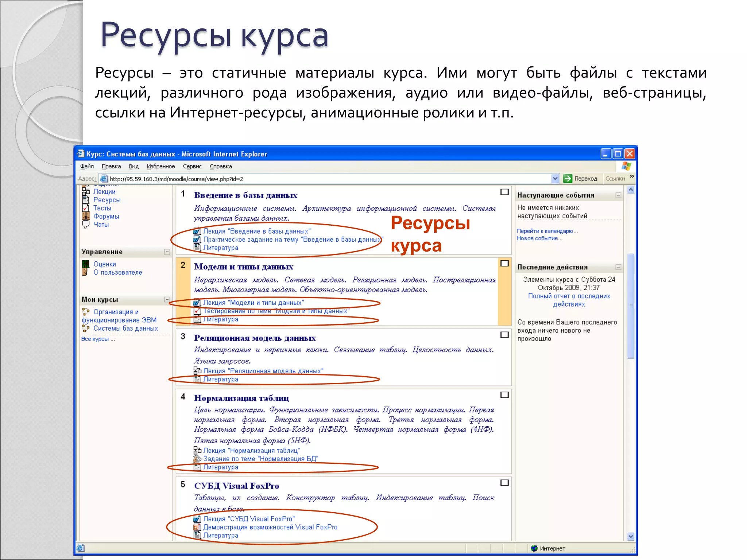Click the Internet Explorer status bar page icon
747x560 pixels.
click(x=81, y=548)
